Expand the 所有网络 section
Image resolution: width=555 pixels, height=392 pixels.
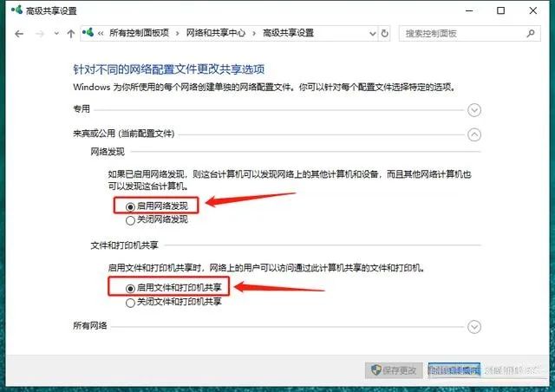click(474, 327)
